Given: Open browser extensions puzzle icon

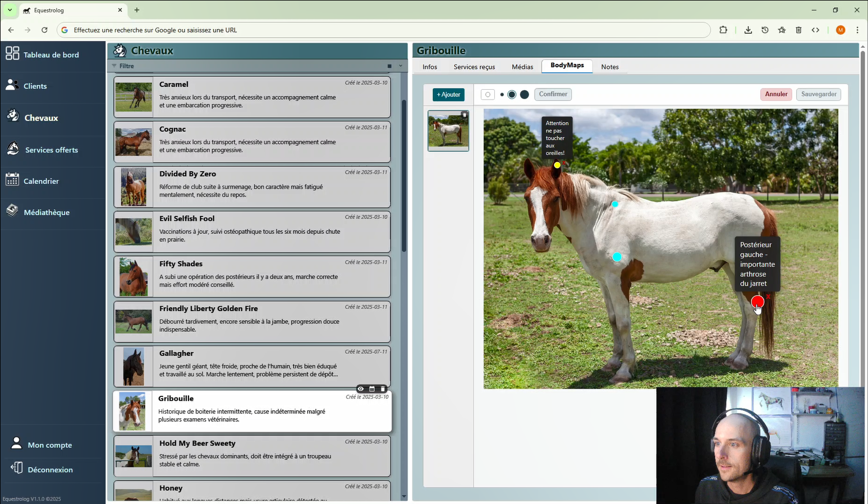Looking at the screenshot, I should pos(723,30).
